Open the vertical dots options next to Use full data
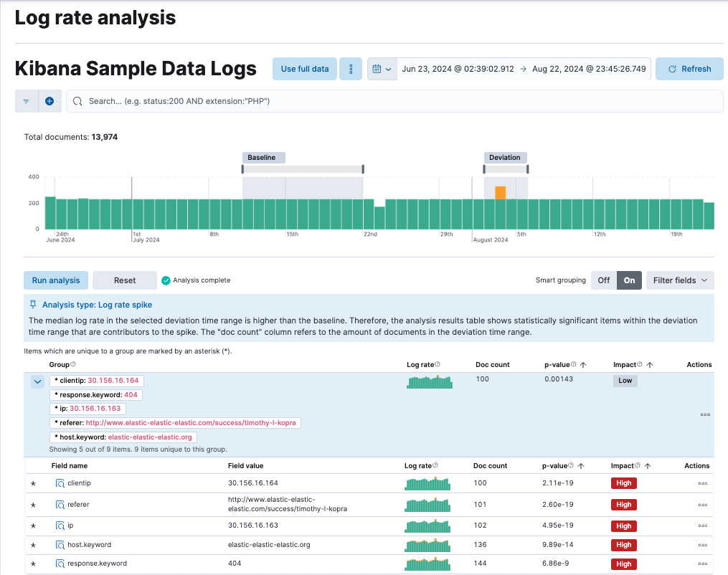 tap(350, 68)
